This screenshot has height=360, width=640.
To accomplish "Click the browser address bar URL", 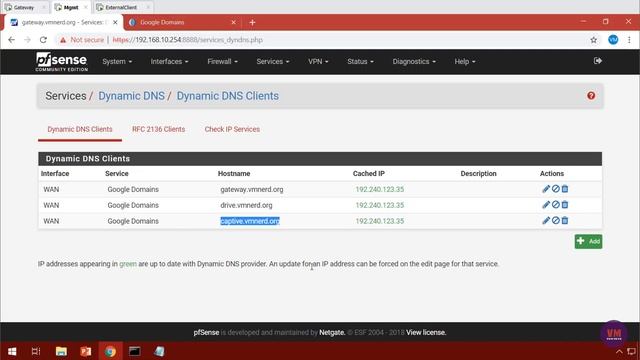I will point(187,40).
